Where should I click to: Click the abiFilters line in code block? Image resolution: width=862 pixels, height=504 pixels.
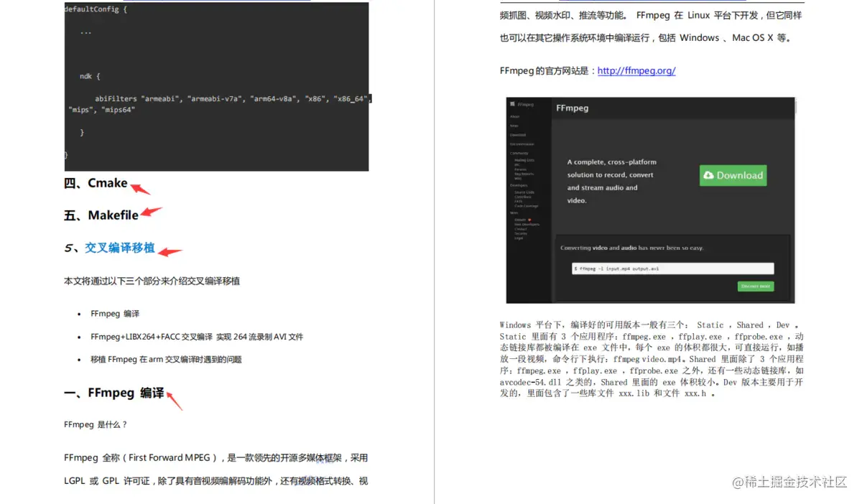coord(232,98)
